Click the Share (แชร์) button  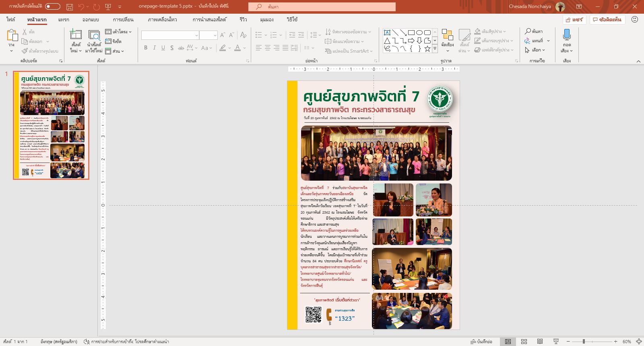click(x=574, y=19)
